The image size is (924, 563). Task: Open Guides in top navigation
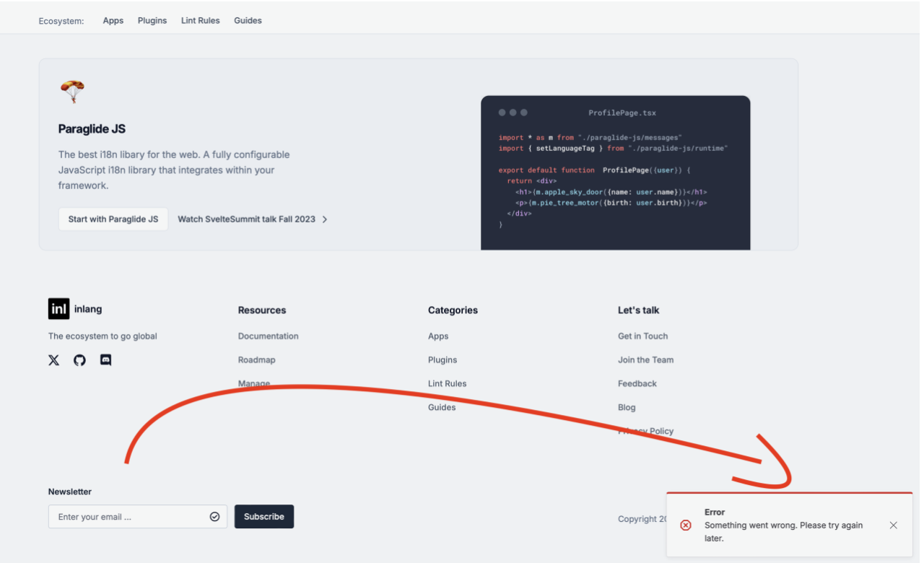[x=248, y=21]
